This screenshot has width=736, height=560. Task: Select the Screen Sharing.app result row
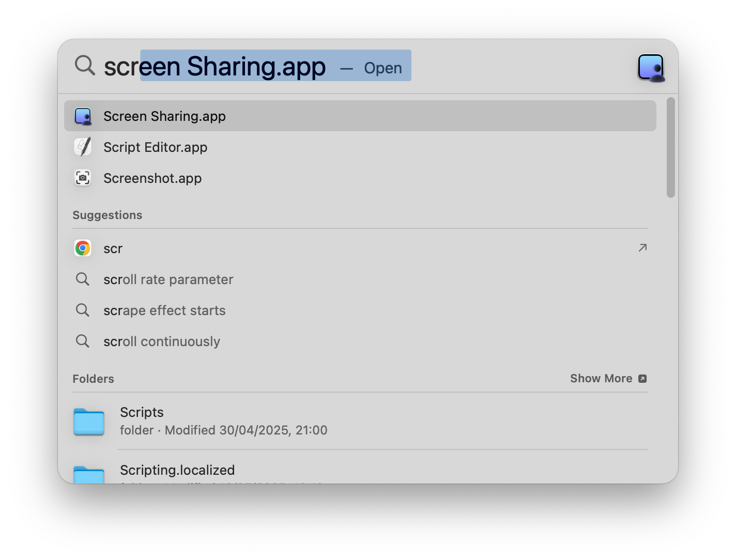pyautogui.click(x=360, y=116)
